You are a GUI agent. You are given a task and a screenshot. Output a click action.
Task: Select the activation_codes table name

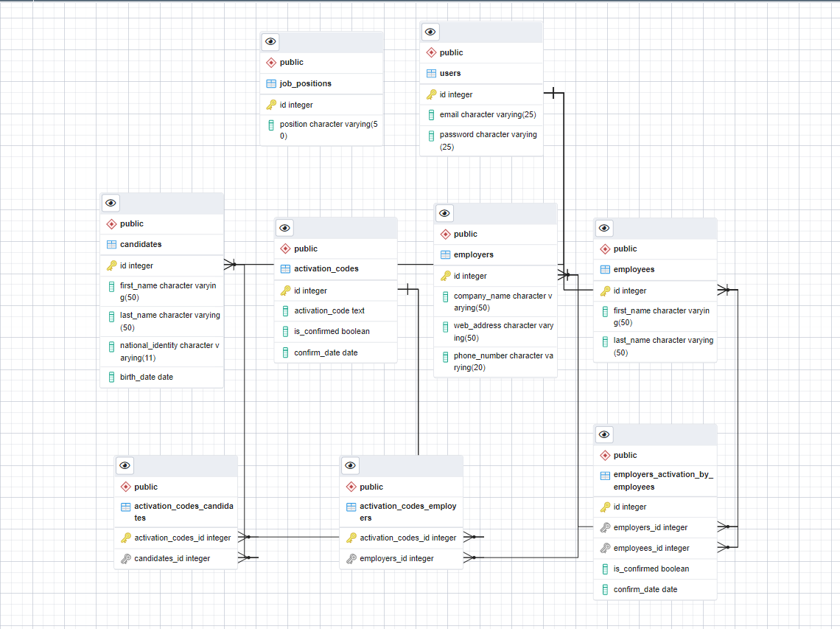(326, 269)
